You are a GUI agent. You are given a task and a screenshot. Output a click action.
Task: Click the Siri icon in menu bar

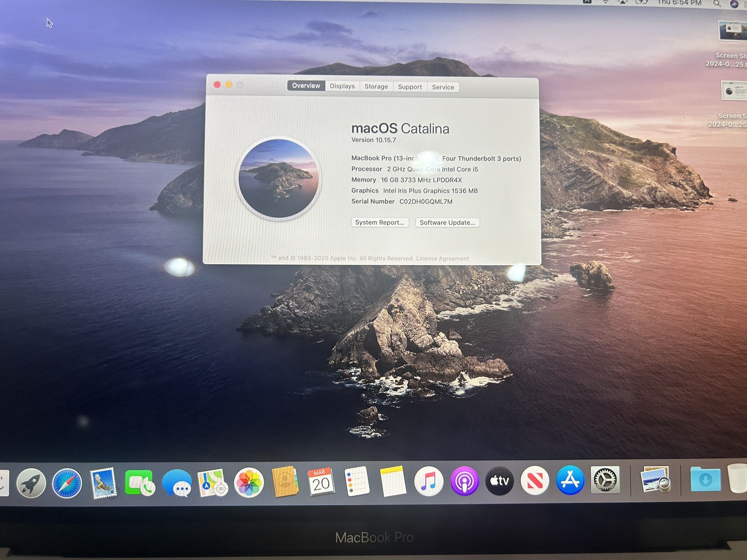point(734,4)
